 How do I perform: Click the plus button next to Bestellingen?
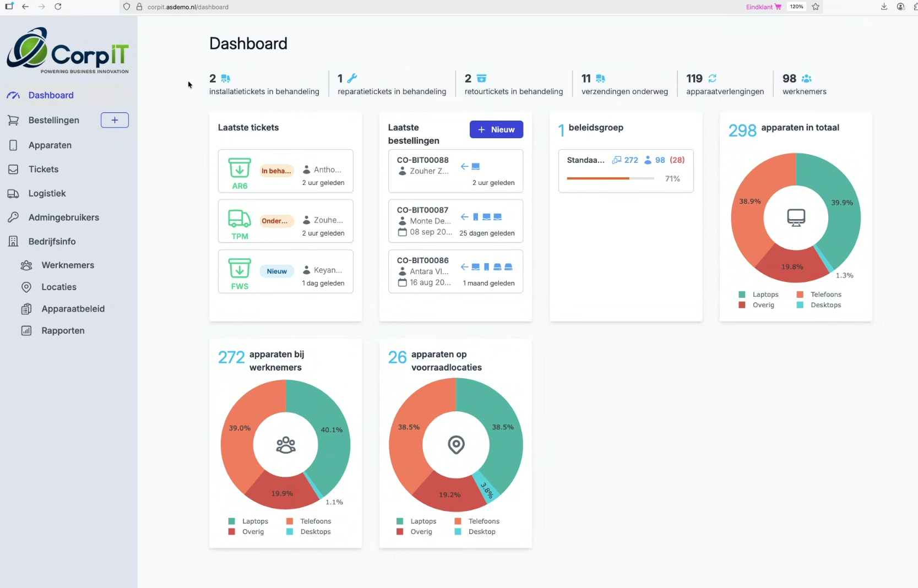pos(115,120)
